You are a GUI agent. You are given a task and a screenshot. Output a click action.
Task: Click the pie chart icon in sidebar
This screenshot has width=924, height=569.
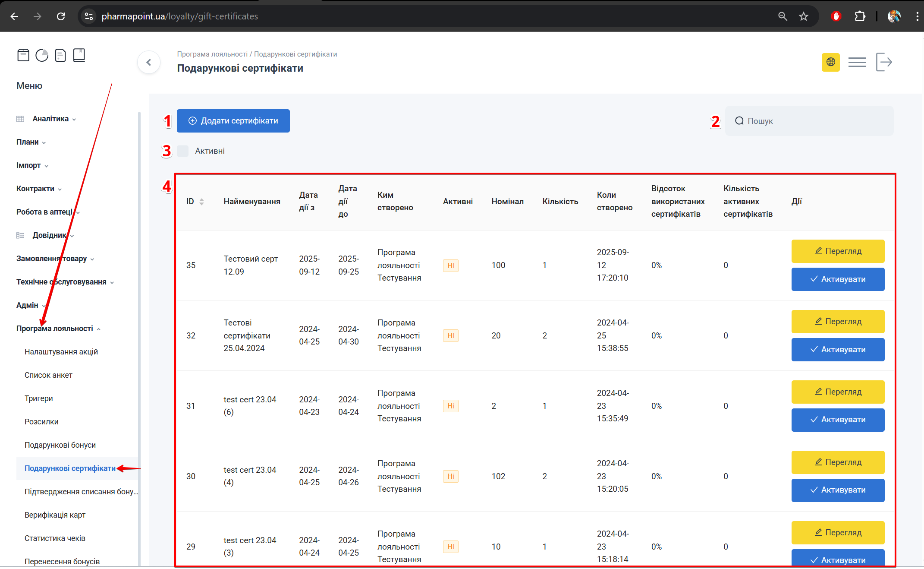[x=42, y=55]
